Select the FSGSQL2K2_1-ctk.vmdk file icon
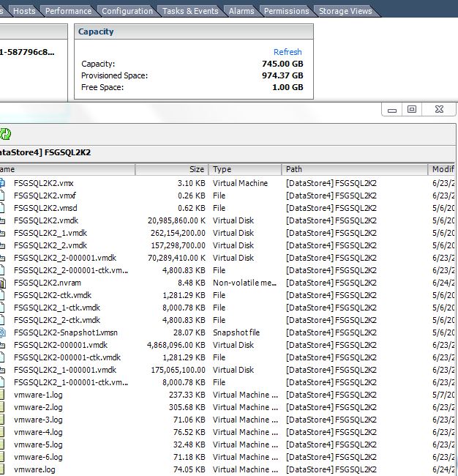Image resolution: width=458 pixels, height=476 pixels. click(3, 308)
